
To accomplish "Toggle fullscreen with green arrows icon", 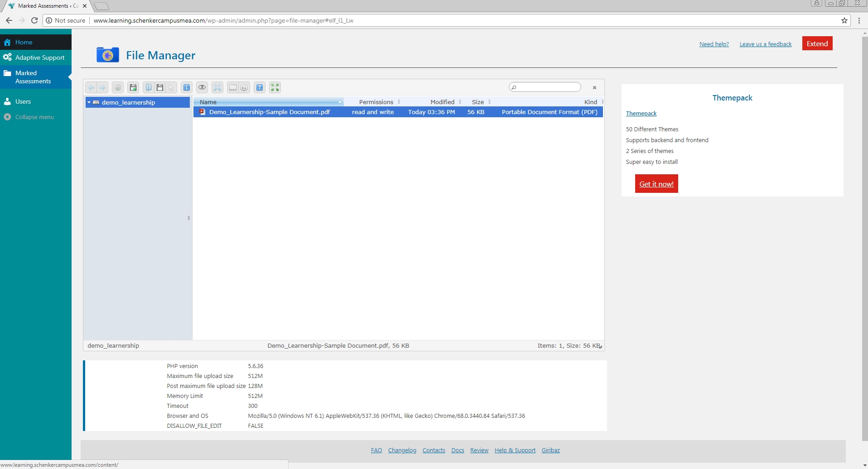I will coord(275,87).
